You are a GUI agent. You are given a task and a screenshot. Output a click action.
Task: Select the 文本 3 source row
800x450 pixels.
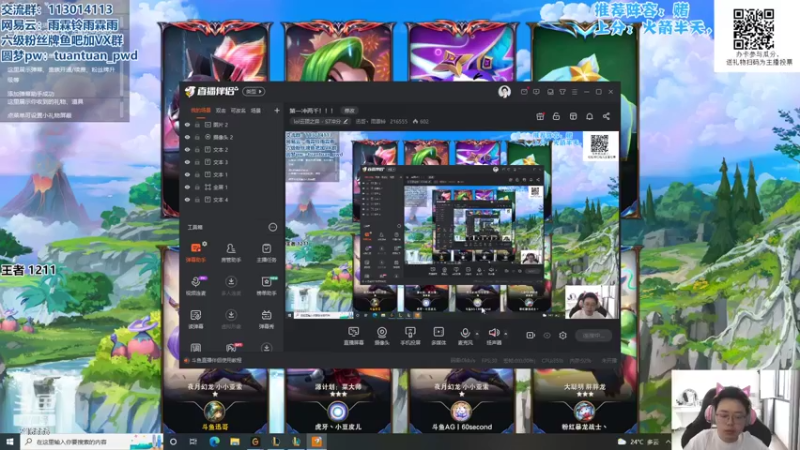pos(232,162)
